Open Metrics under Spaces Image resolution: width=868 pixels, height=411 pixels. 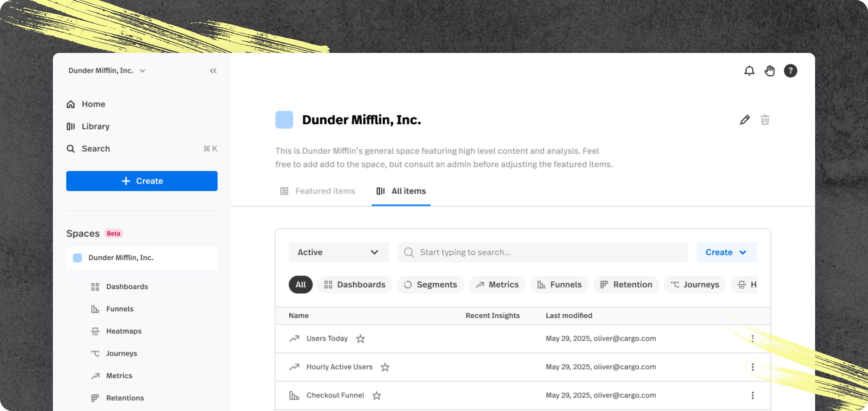(111, 376)
